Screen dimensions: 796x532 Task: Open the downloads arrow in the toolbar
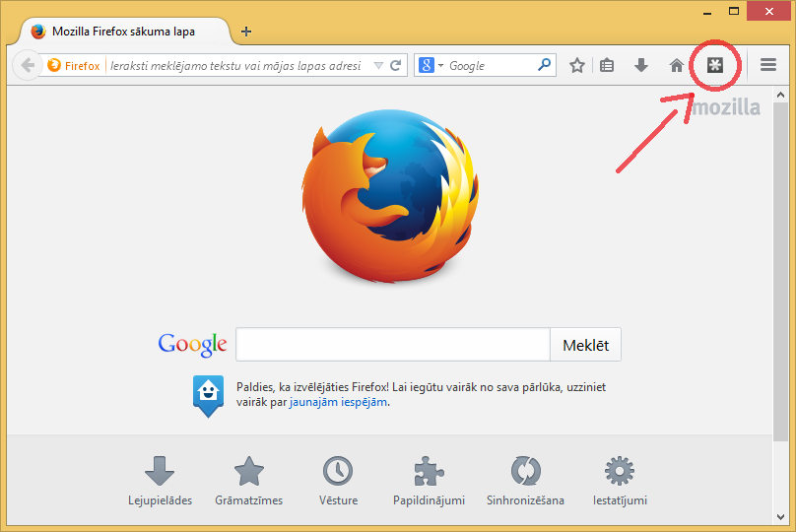click(x=641, y=65)
